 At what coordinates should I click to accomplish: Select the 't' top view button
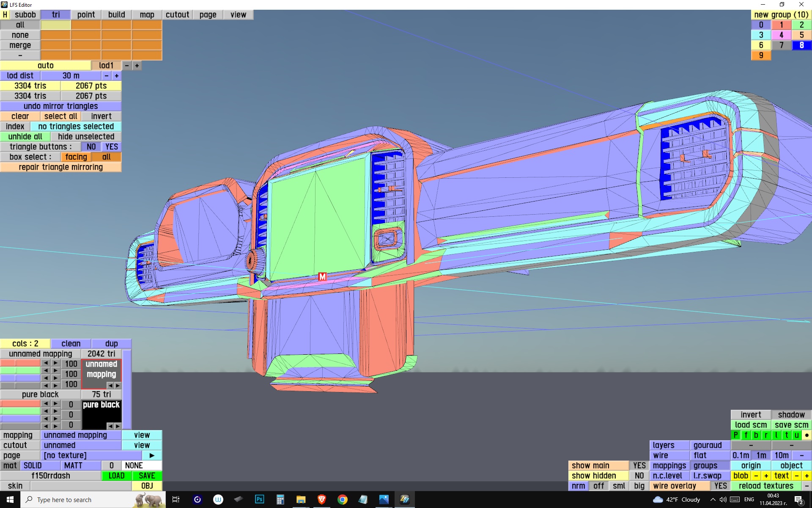click(786, 435)
